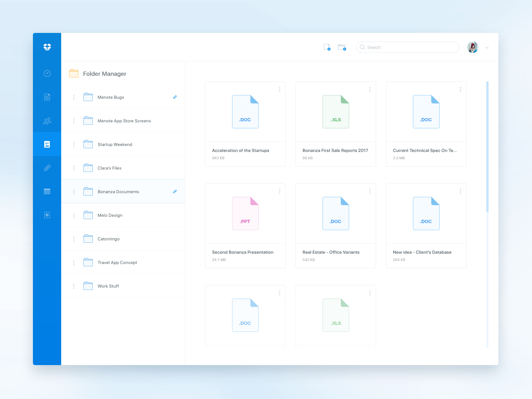Click the add new file icon
This screenshot has width=532, height=399.
click(327, 47)
